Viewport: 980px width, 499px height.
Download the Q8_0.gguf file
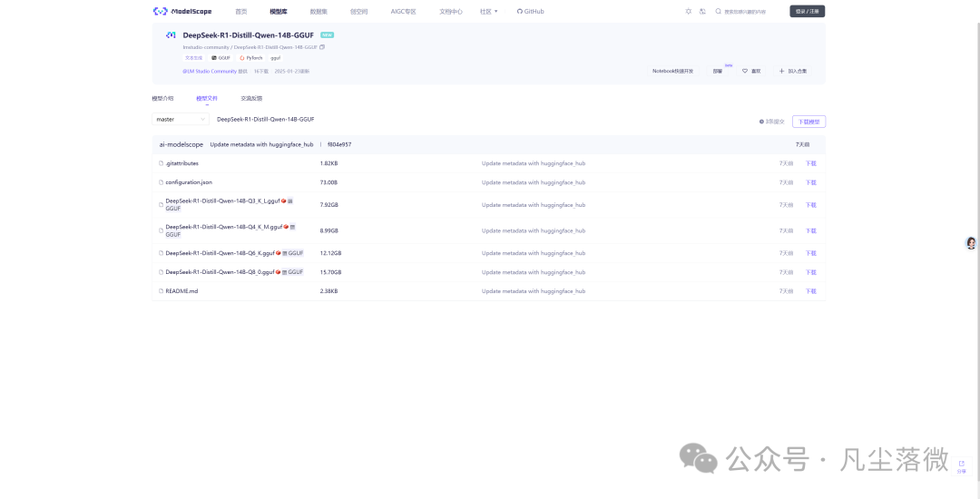point(810,272)
